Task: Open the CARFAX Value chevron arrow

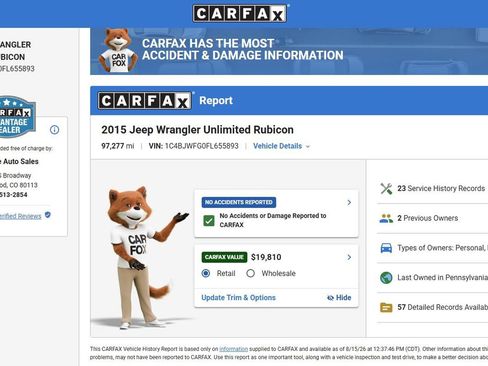Action: (x=349, y=257)
